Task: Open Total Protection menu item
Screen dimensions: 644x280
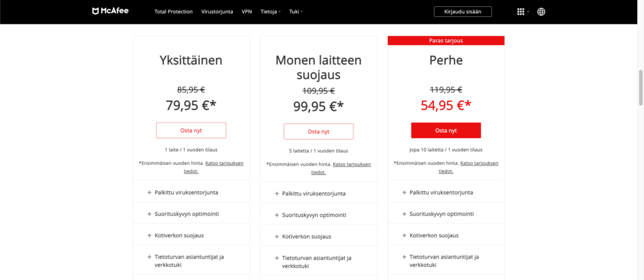Action: tap(174, 11)
